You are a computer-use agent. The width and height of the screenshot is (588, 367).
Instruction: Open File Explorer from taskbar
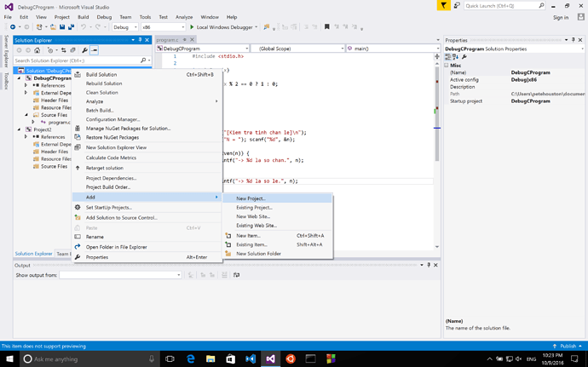[x=210, y=358]
